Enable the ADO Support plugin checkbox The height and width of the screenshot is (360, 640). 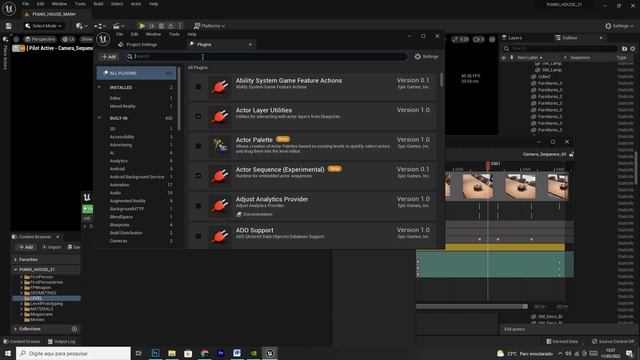click(198, 236)
